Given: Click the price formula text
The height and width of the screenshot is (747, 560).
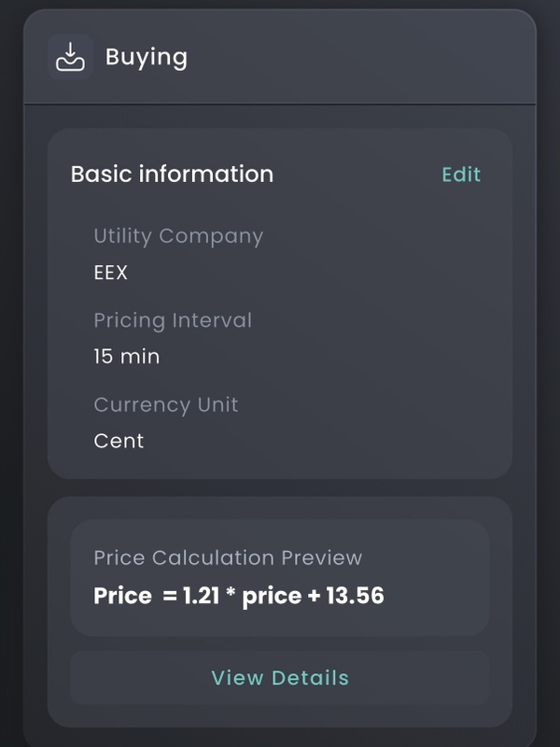Looking at the screenshot, I should click(239, 596).
